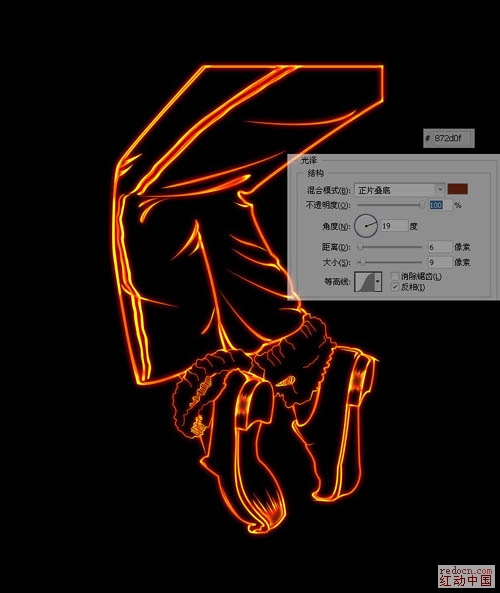
Task: Open the blend mode 正片叠底 combo box
Action: pyautogui.click(x=399, y=190)
